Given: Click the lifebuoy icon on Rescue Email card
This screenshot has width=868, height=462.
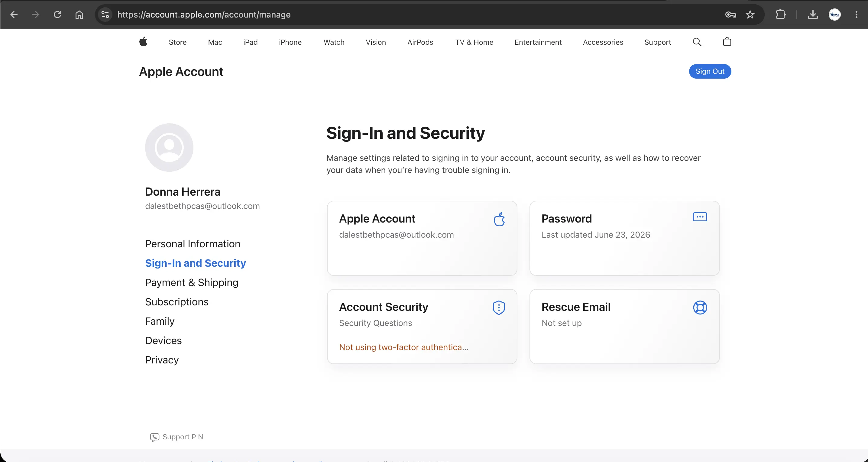Looking at the screenshot, I should point(700,307).
